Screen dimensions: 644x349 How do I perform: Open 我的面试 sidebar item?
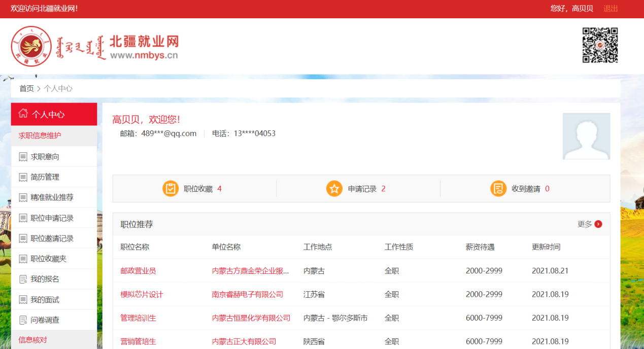45,300
